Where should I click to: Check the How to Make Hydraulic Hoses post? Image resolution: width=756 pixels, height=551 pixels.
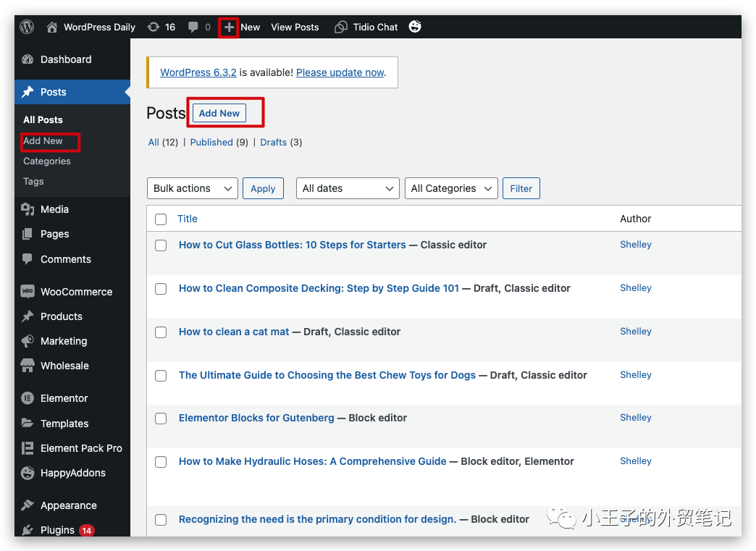[x=161, y=462]
